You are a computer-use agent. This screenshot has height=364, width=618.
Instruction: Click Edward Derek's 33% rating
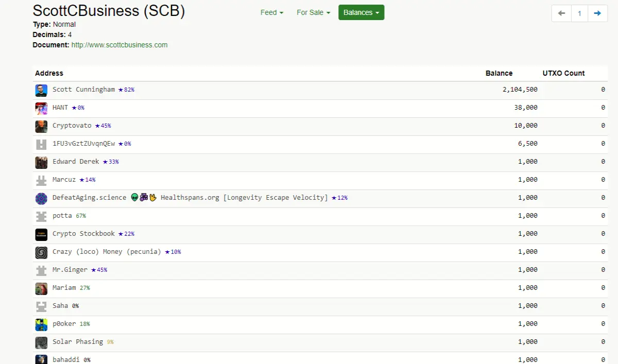coord(111,162)
